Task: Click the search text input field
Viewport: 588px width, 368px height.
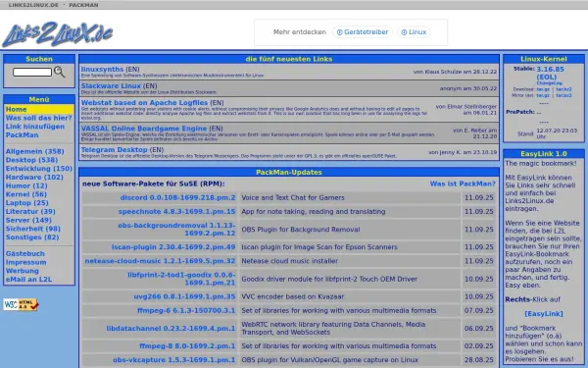Action: [x=32, y=72]
